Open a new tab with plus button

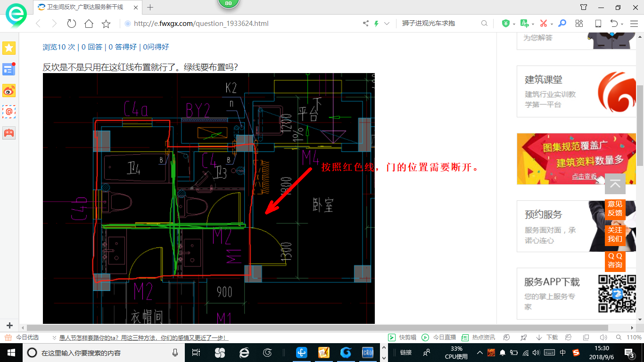(150, 7)
